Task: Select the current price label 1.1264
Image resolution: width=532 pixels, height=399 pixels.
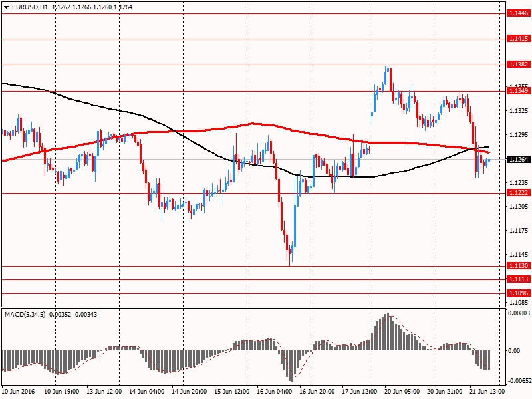Action: 518,159
